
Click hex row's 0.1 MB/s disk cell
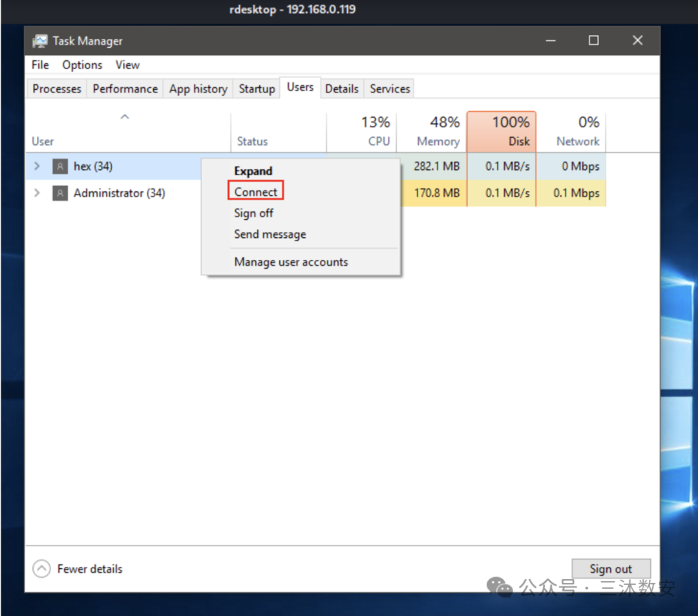(x=502, y=167)
